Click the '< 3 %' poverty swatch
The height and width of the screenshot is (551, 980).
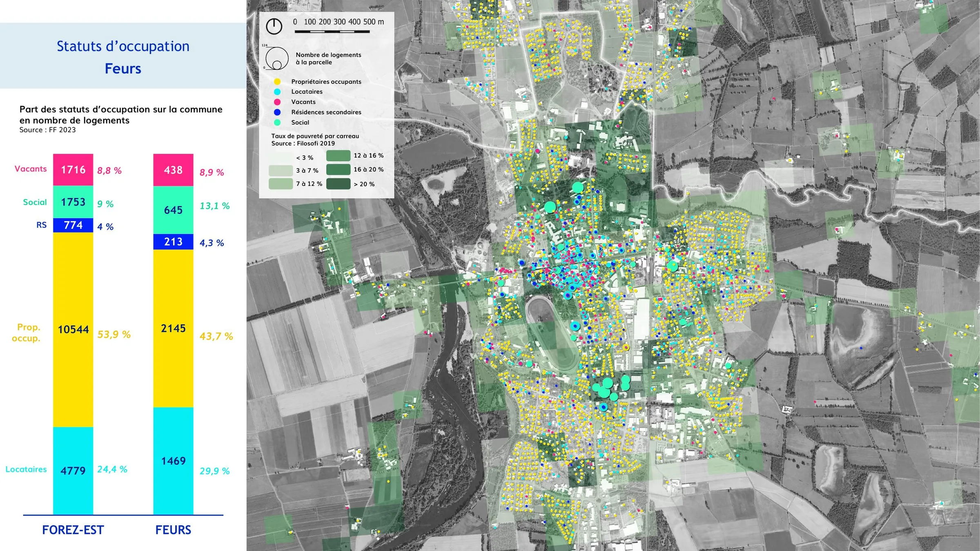click(x=281, y=158)
